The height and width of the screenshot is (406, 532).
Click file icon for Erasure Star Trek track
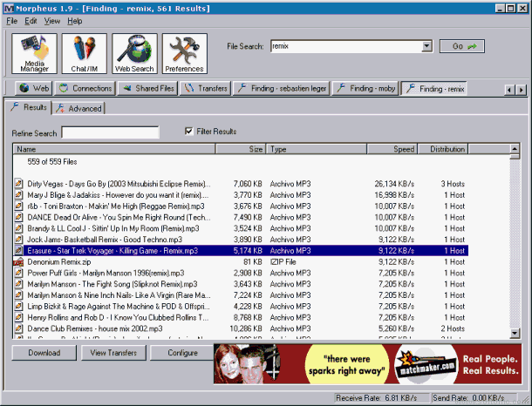(18, 251)
